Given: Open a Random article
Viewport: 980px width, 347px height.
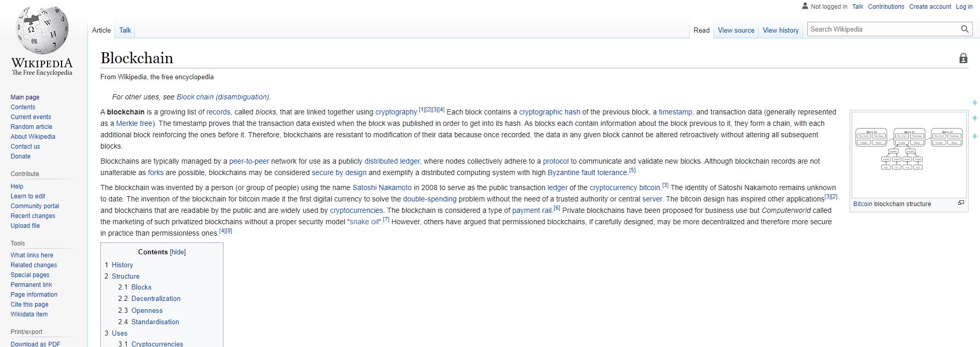Looking at the screenshot, I should 31,126.
